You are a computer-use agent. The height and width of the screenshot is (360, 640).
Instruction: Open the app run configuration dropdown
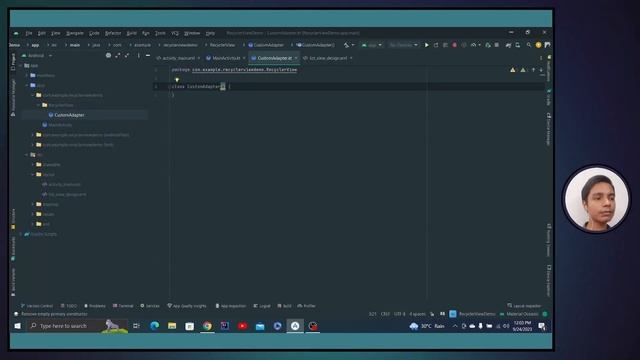372,45
